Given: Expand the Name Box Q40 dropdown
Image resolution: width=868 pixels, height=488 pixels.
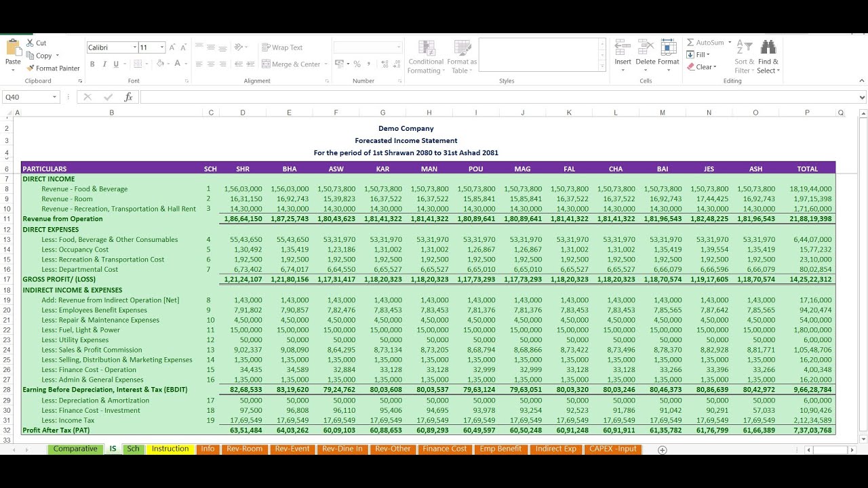Looking at the screenshot, I should [x=55, y=97].
